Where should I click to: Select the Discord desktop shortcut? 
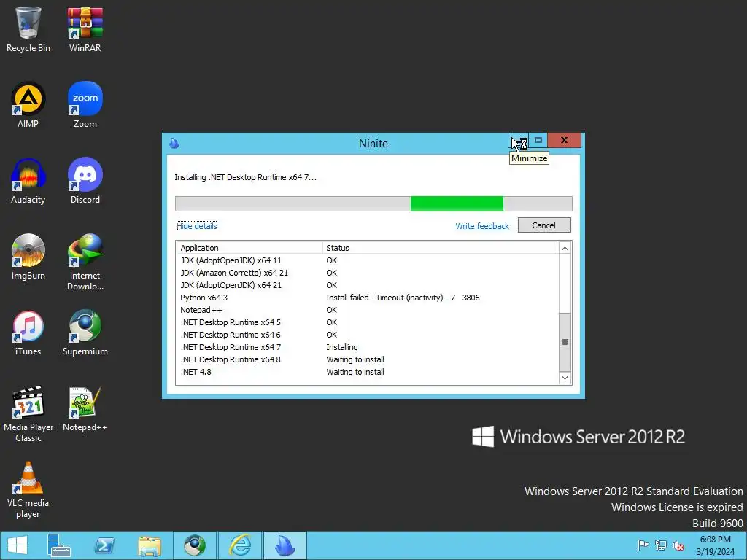tap(85, 182)
